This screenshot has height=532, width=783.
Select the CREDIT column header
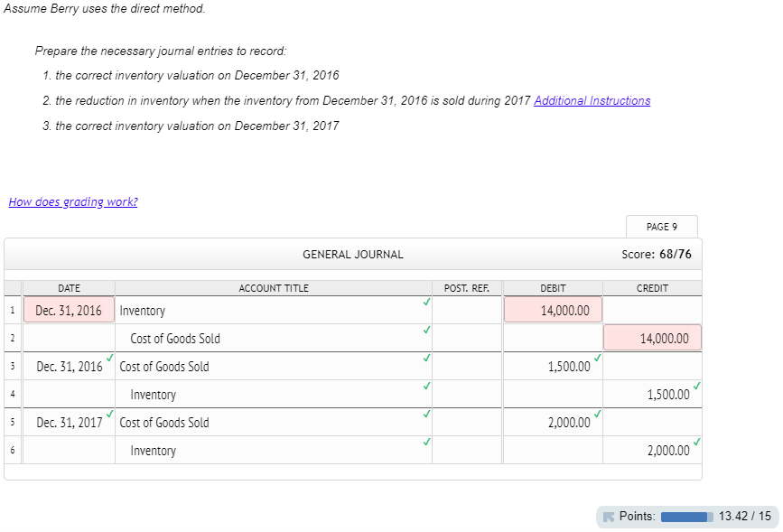click(652, 288)
